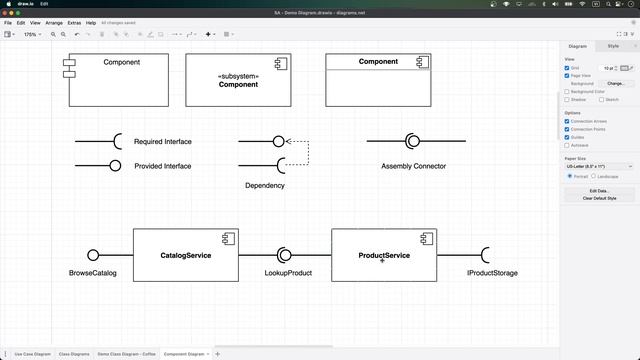Switch to the Style tab

[613, 46]
